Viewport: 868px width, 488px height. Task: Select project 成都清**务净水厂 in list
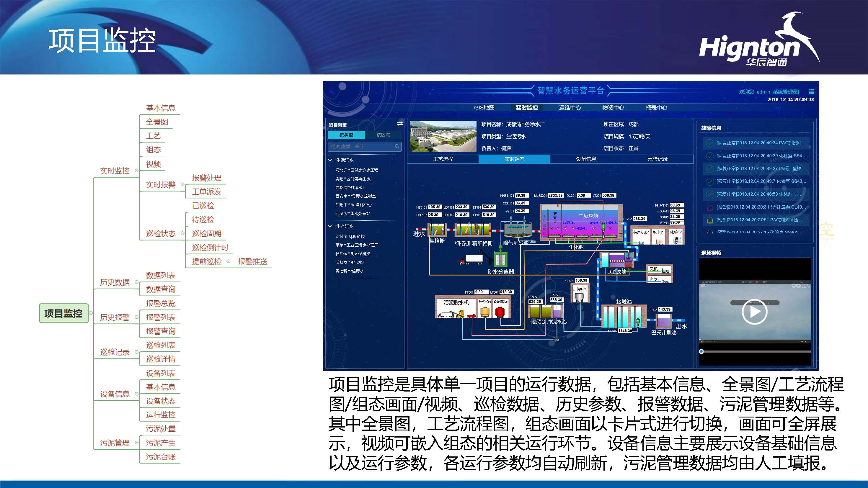click(350, 188)
